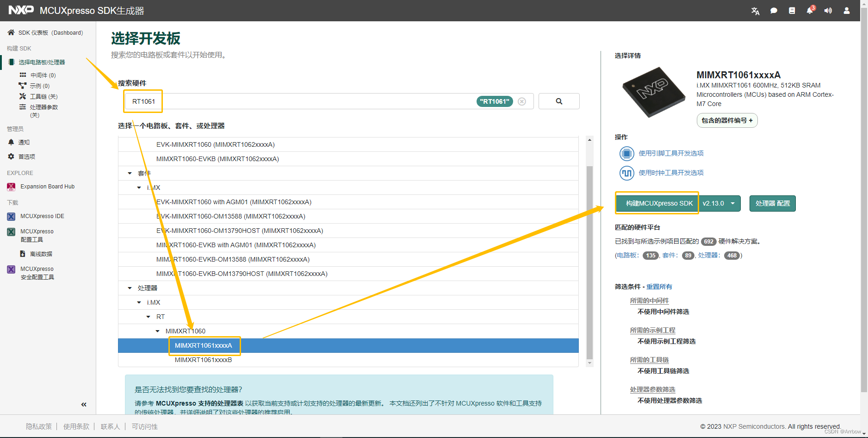
Task: Collapse the i.MX node under 处理器
Action: click(x=139, y=302)
